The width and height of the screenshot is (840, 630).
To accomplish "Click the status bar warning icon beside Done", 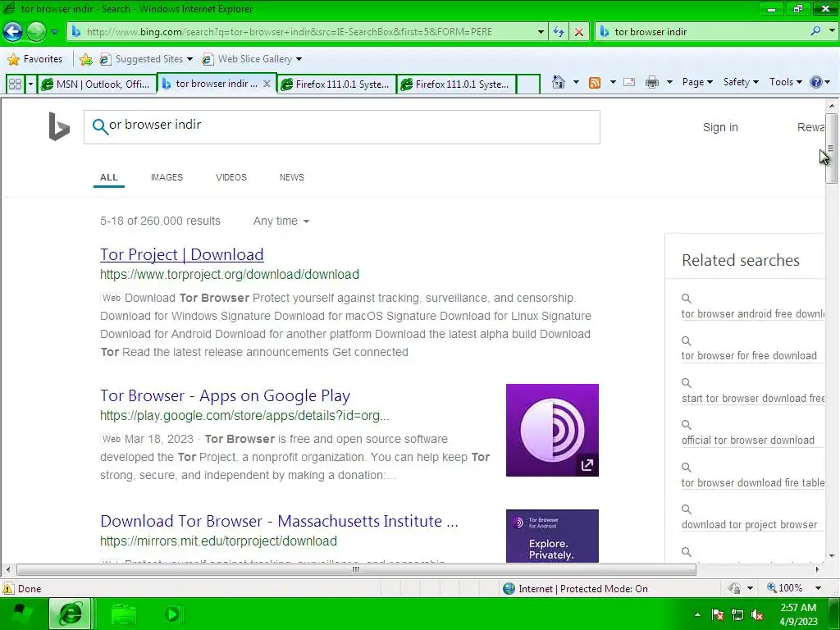I will [x=8, y=588].
